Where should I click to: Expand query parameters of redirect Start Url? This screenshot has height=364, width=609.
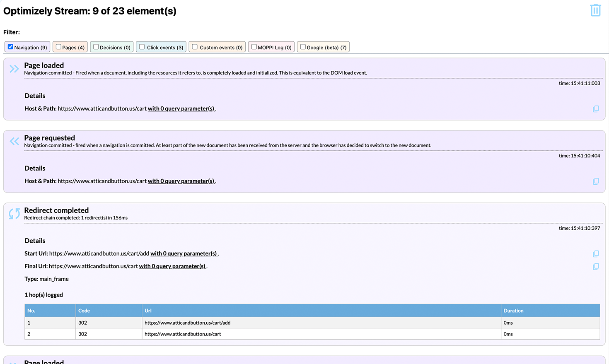pyautogui.click(x=184, y=253)
